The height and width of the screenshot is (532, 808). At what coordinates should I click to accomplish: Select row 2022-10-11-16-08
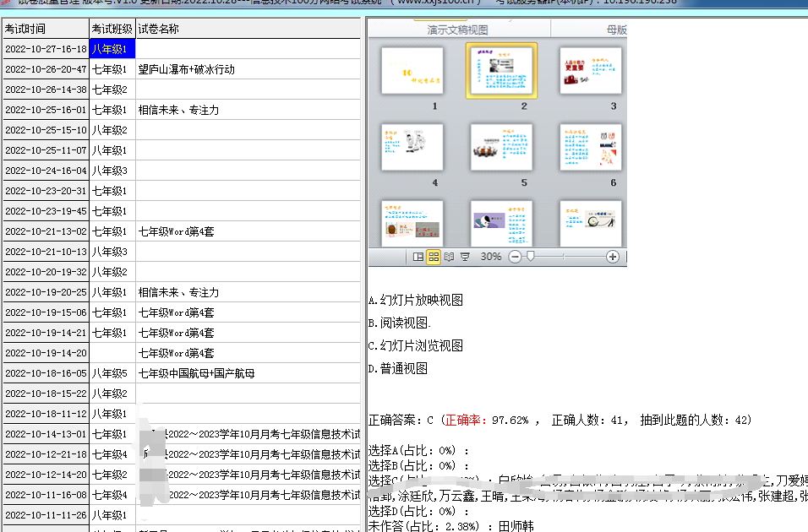(x=182, y=495)
